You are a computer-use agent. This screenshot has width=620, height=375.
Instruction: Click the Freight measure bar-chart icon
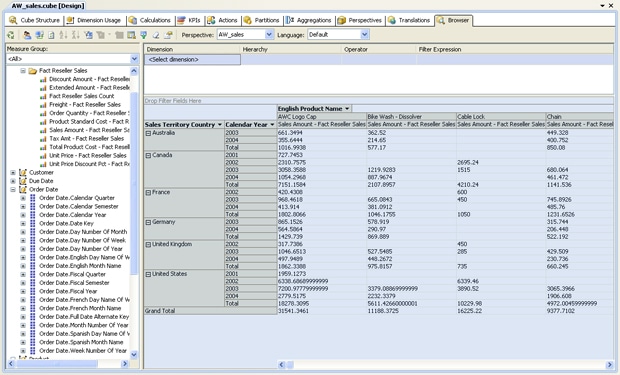tap(43, 105)
